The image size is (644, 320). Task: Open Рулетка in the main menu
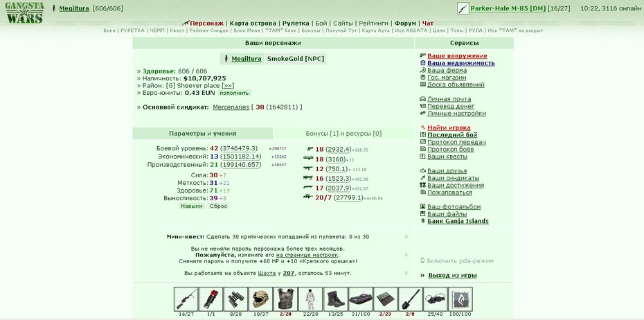296,24
